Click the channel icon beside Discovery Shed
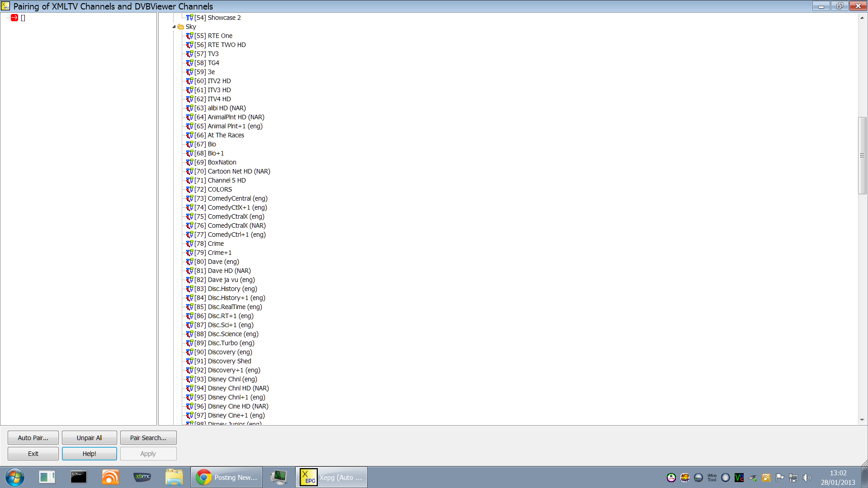This screenshot has width=868, height=488. click(189, 361)
